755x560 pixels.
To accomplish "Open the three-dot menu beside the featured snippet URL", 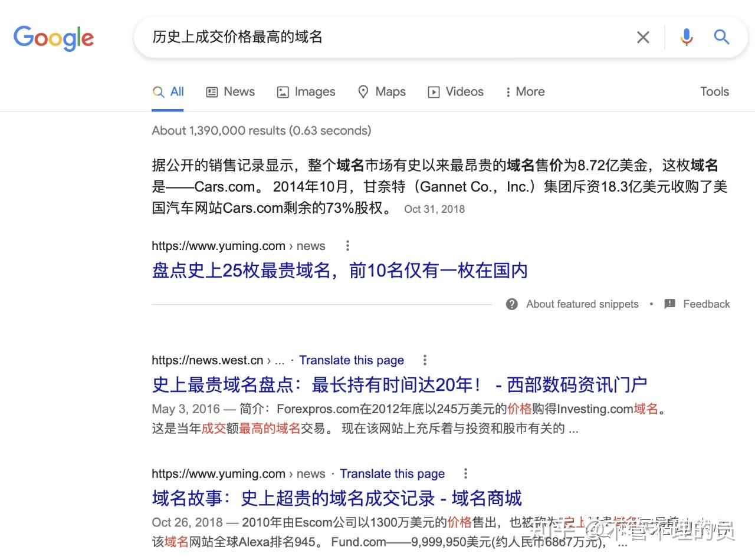I will coord(347,245).
